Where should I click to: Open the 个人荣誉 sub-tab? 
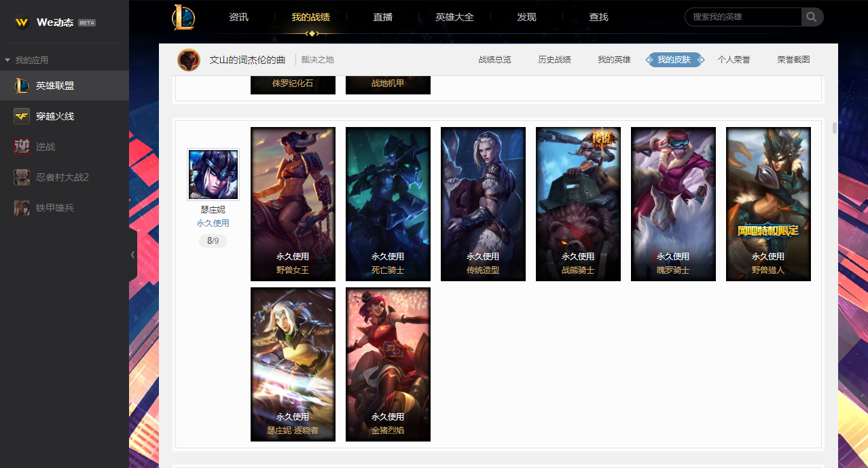point(734,60)
